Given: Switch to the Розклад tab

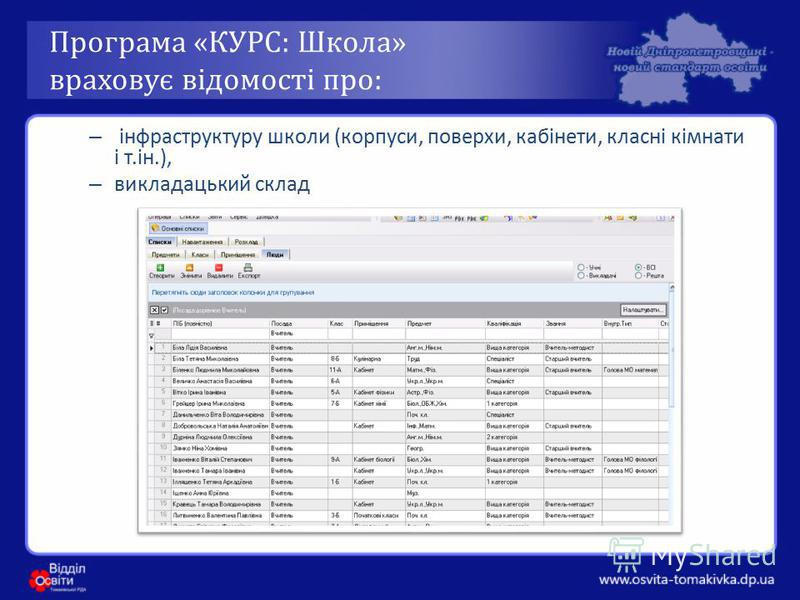Looking at the screenshot, I should pyautogui.click(x=246, y=242).
